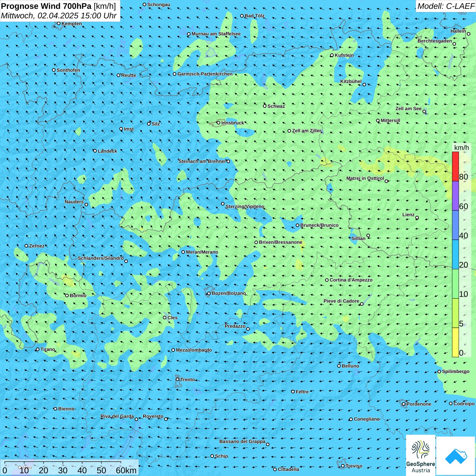
Task: Click the Modell: C-LAEF label
Action: (445, 6)
